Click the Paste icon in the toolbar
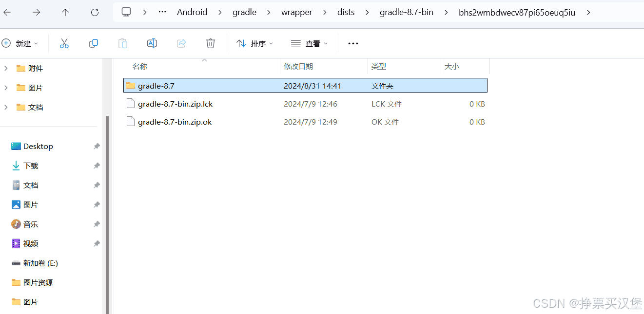This screenshot has width=644, height=314. click(122, 43)
